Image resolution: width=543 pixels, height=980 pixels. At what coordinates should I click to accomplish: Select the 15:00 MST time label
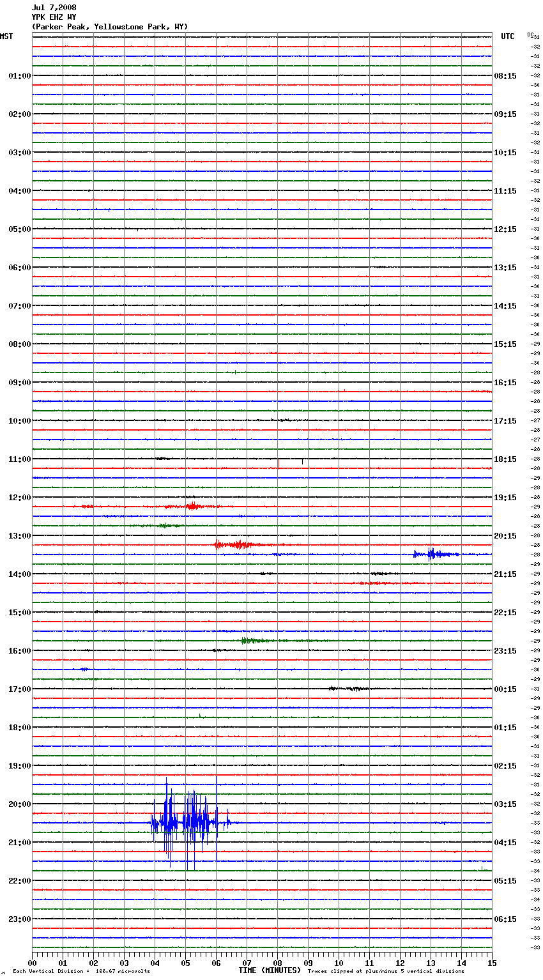tap(20, 613)
